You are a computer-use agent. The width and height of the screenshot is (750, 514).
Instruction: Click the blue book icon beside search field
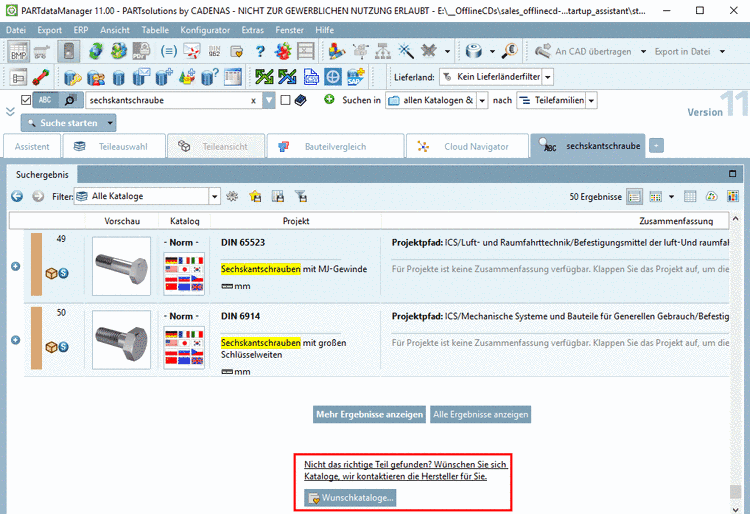[300, 100]
